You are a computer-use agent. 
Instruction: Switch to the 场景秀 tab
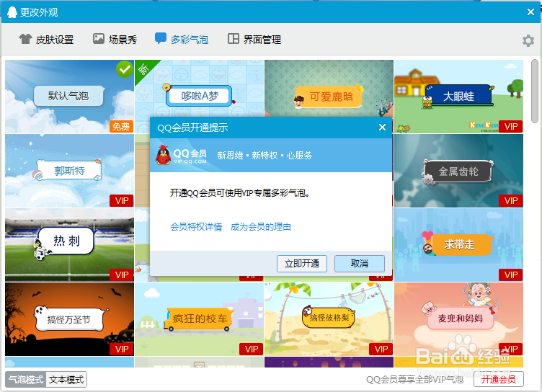(x=115, y=40)
